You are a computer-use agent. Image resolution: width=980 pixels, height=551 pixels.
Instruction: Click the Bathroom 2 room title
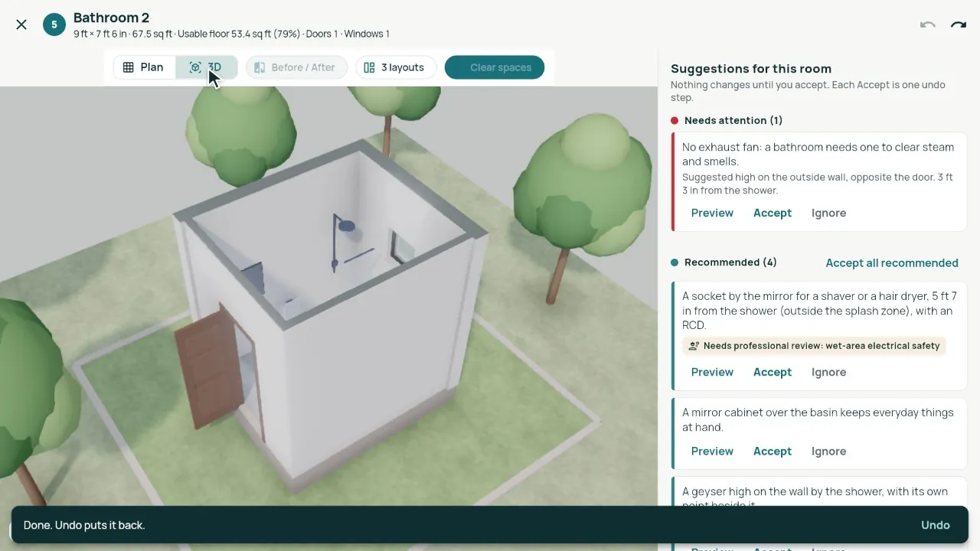click(x=112, y=18)
